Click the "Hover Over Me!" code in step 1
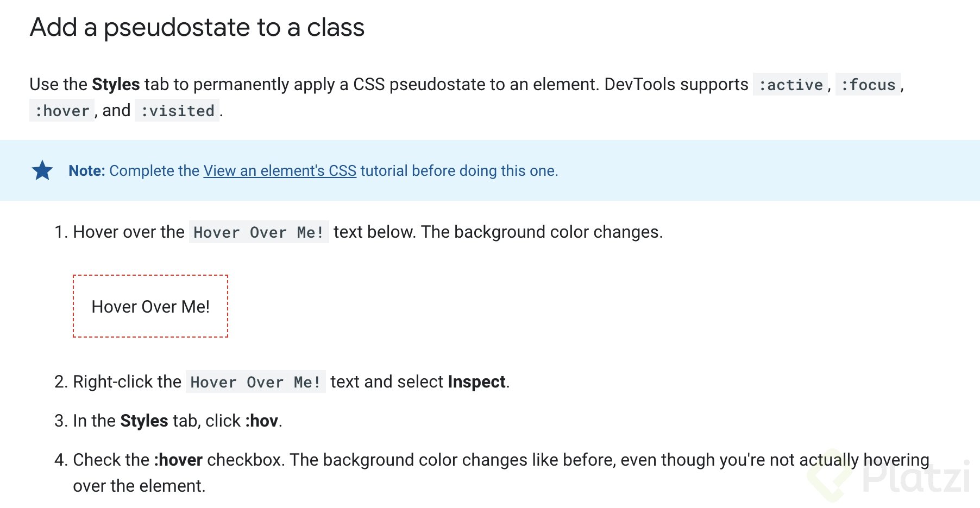 [259, 232]
